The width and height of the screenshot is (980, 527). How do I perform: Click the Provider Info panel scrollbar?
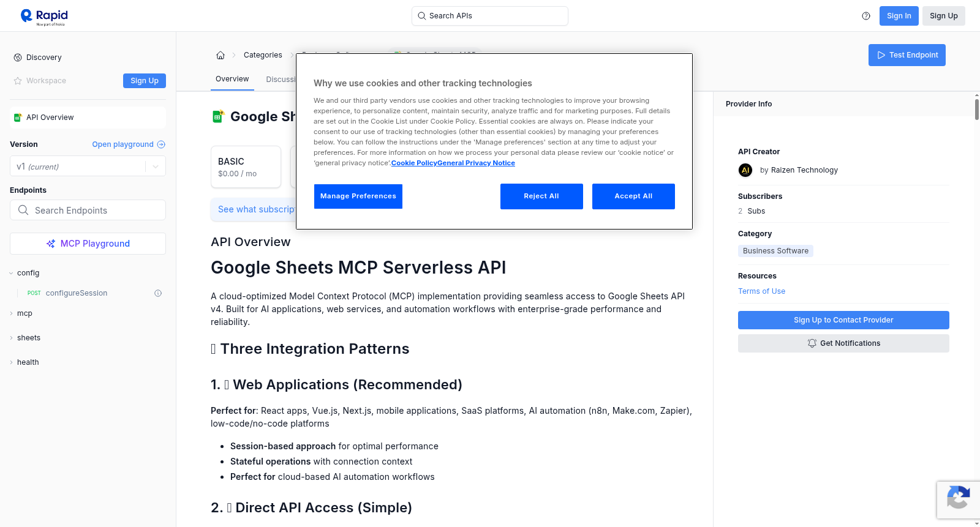[976, 109]
